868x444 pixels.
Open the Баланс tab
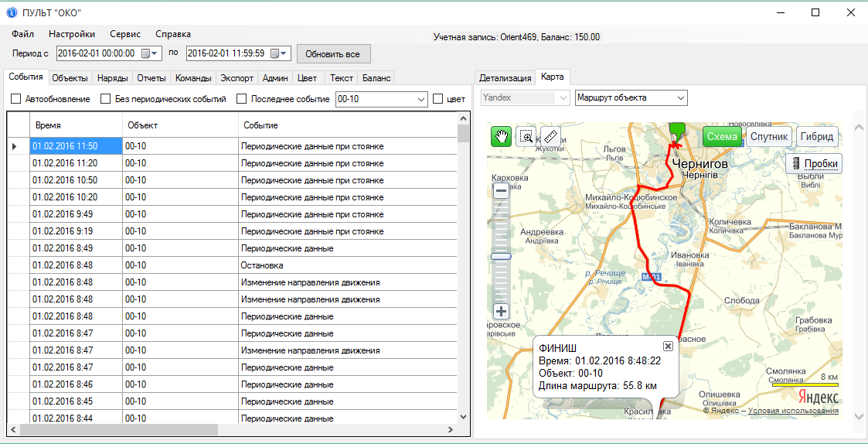pos(376,78)
